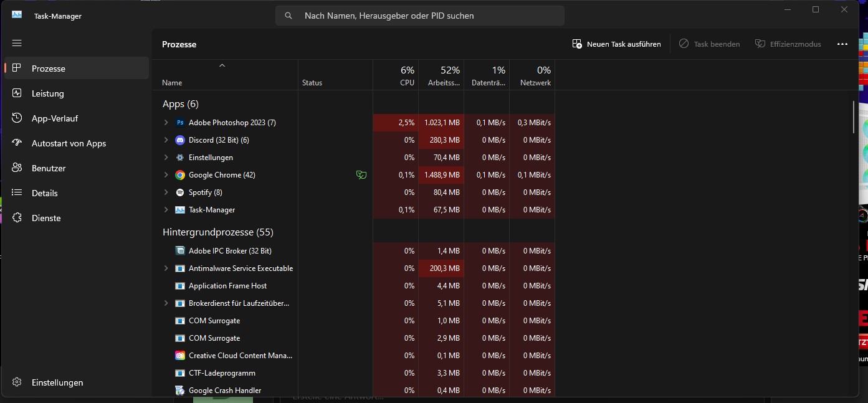
Task: Expand the Discord (32 Bit) process group
Action: pyautogui.click(x=166, y=140)
